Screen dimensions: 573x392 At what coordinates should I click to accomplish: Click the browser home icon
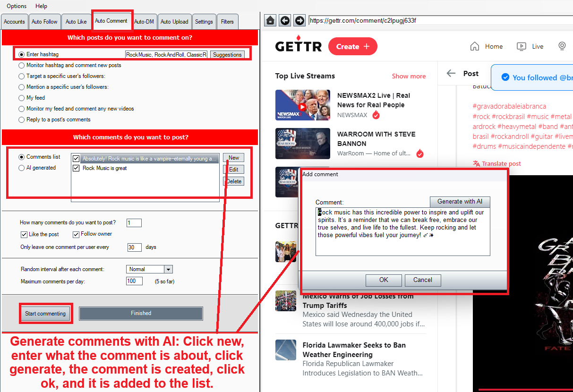[270, 20]
